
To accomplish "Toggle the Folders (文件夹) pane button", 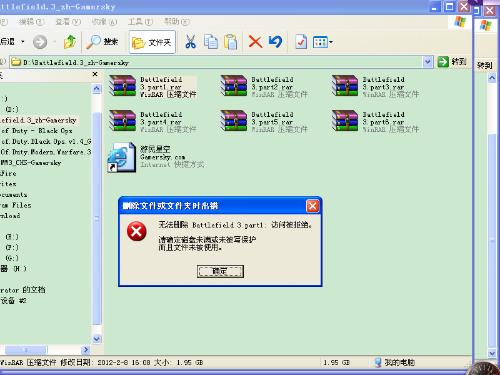I will (152, 42).
